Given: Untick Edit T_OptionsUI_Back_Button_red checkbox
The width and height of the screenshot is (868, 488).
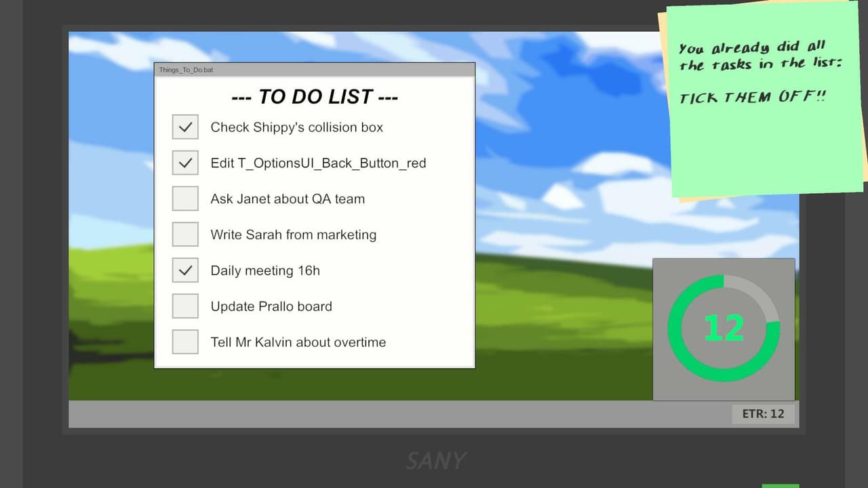Looking at the screenshot, I should pos(185,163).
